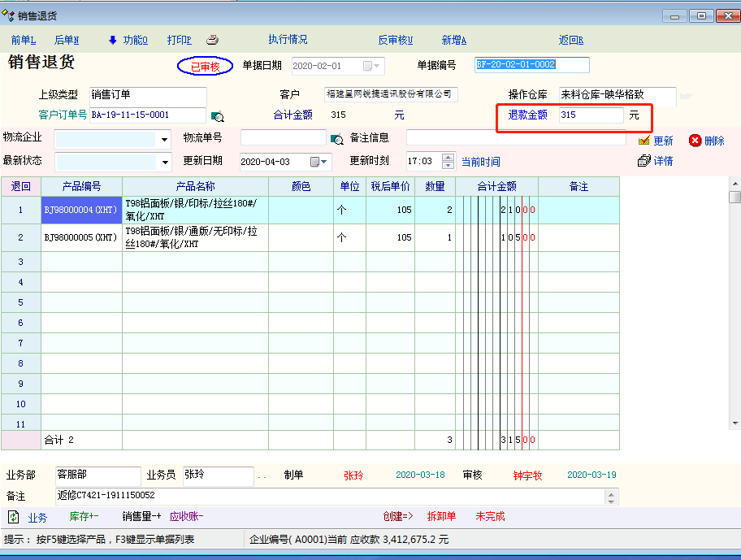Click the green refresh icon beside 业务
741x560 pixels.
(14, 517)
